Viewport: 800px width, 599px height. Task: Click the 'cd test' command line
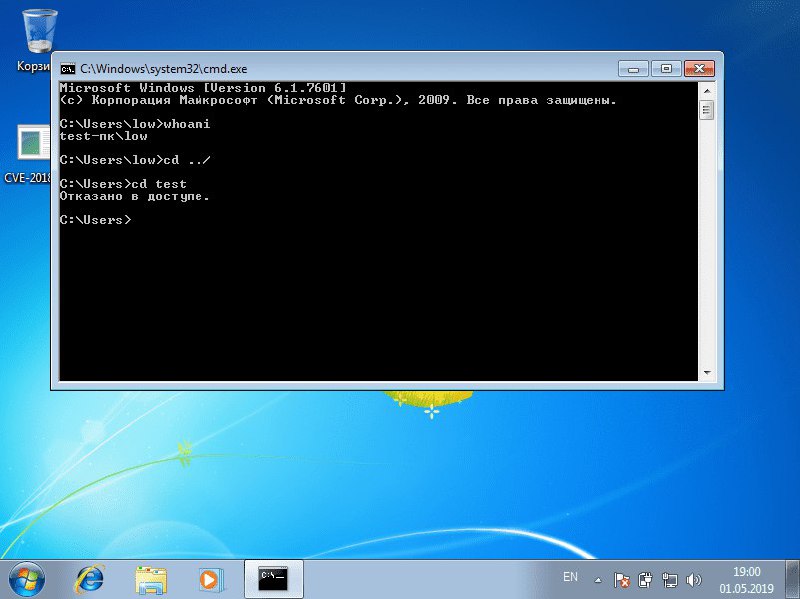[123, 184]
